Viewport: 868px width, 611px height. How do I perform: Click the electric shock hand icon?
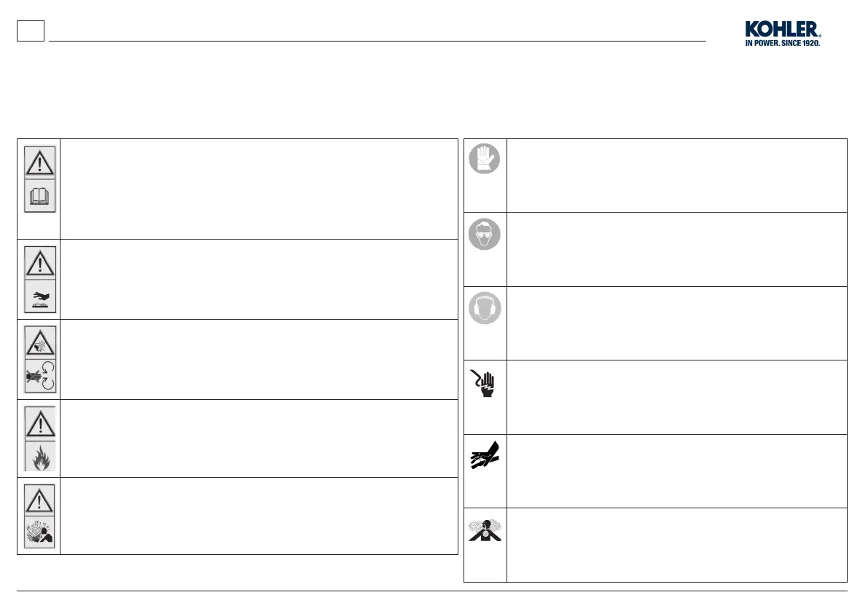tap(482, 383)
